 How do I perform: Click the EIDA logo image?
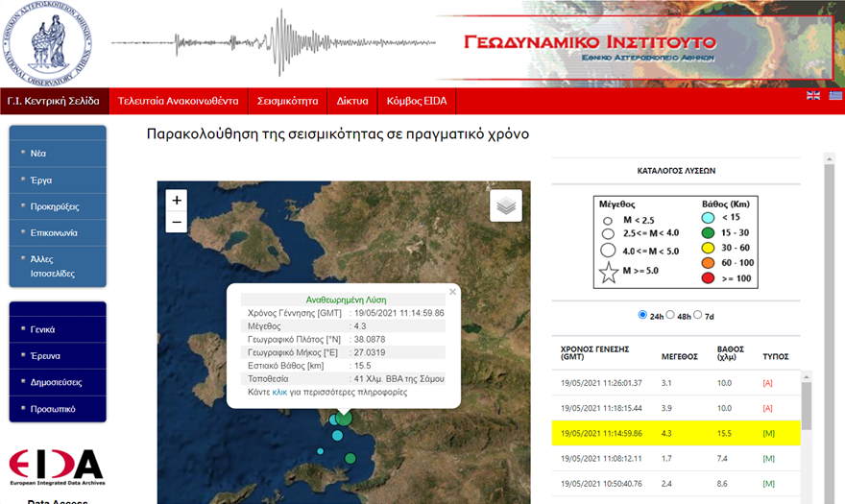tap(57, 468)
